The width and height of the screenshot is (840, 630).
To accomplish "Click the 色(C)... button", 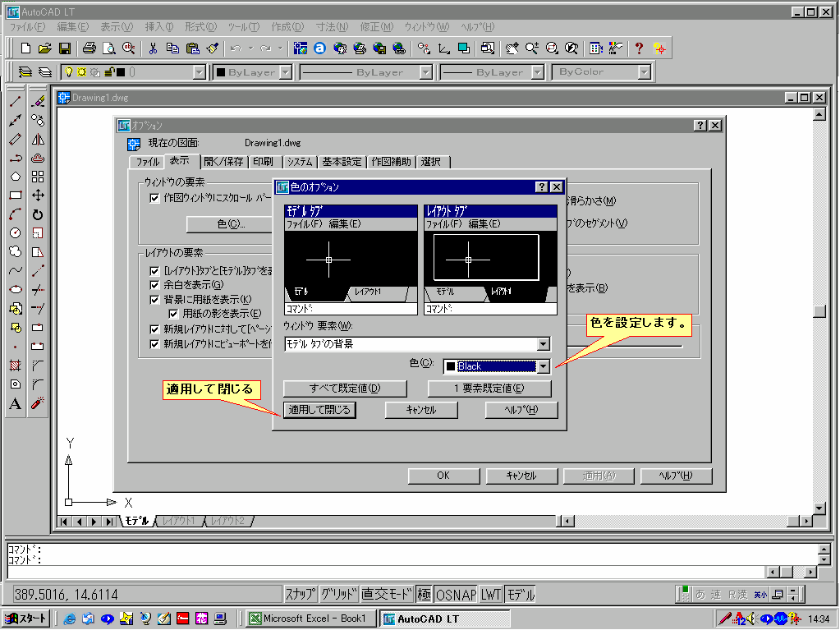I will pyautogui.click(x=231, y=224).
